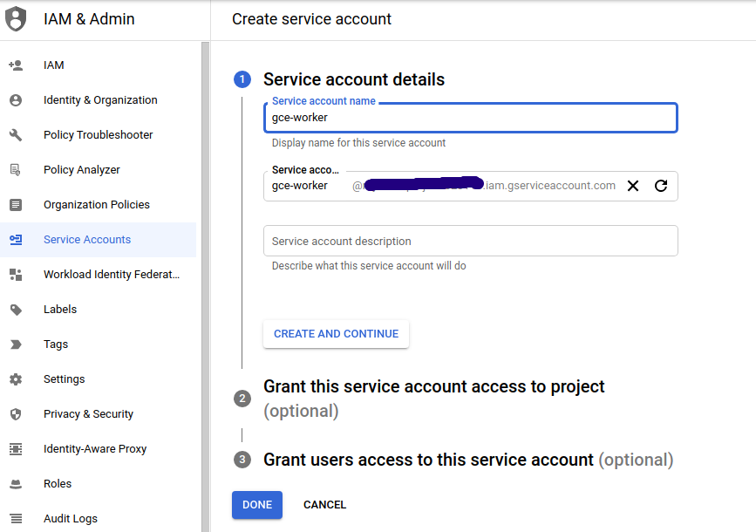The height and width of the screenshot is (532, 756).
Task: Click the Roles hat icon
Action: click(x=16, y=484)
